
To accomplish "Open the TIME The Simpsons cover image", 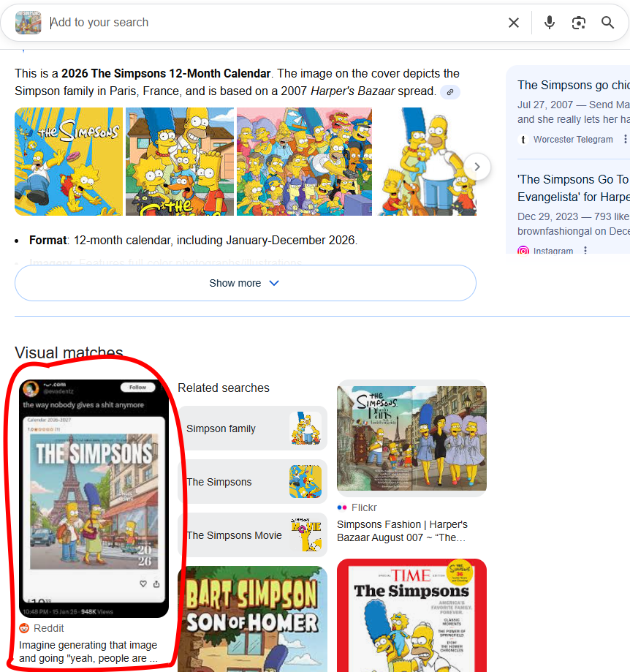I will click(x=411, y=616).
